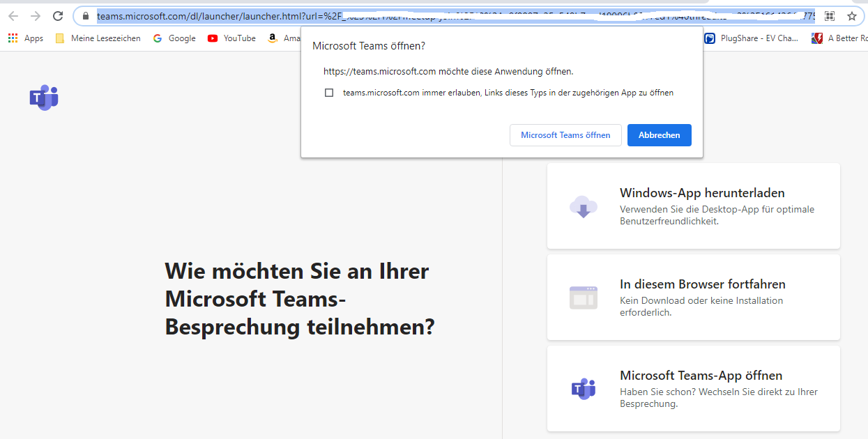This screenshot has width=868, height=439.
Task: Click the cloud download icon
Action: (x=584, y=206)
